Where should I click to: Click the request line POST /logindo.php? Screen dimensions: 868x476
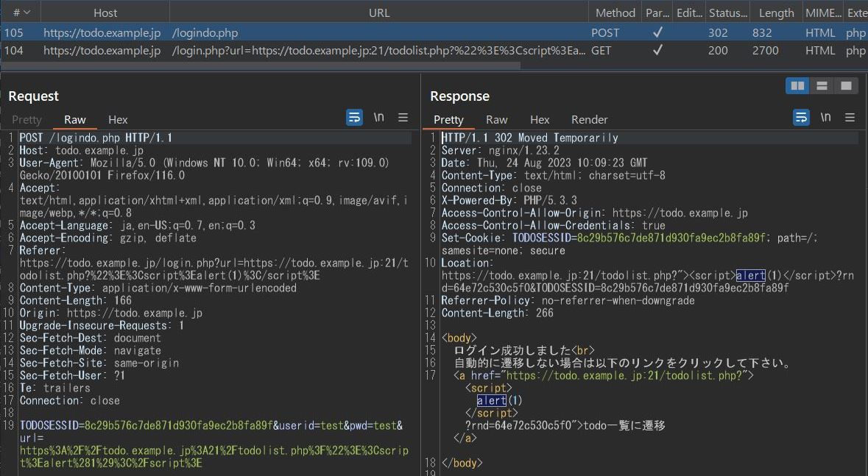(x=96, y=138)
